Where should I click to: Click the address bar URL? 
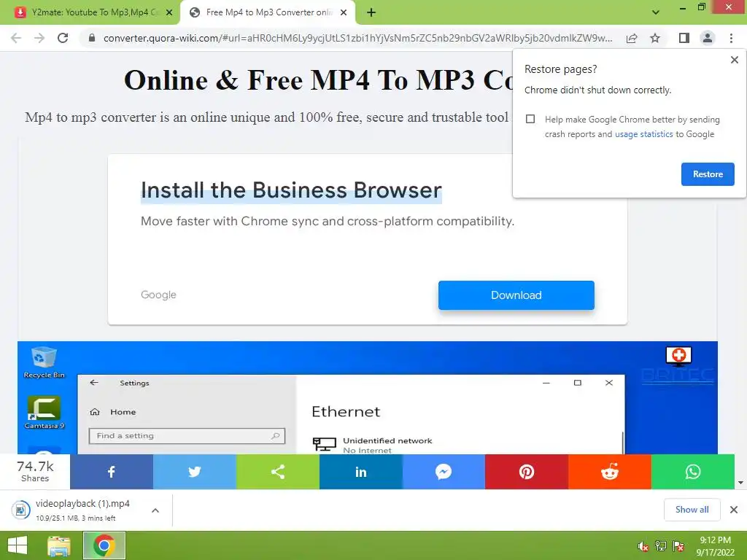pos(357,38)
